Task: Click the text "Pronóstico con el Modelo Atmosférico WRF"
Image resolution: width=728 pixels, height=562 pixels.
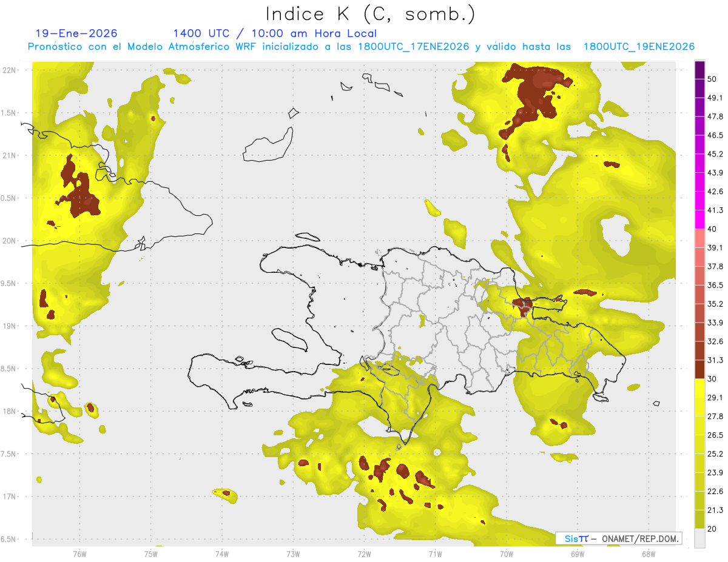Action: coord(143,47)
